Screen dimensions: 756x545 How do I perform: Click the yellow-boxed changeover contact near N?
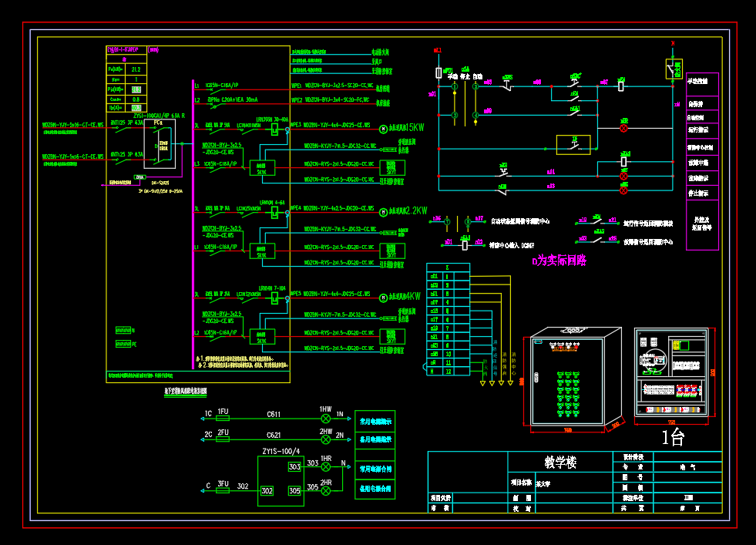tap(674, 68)
